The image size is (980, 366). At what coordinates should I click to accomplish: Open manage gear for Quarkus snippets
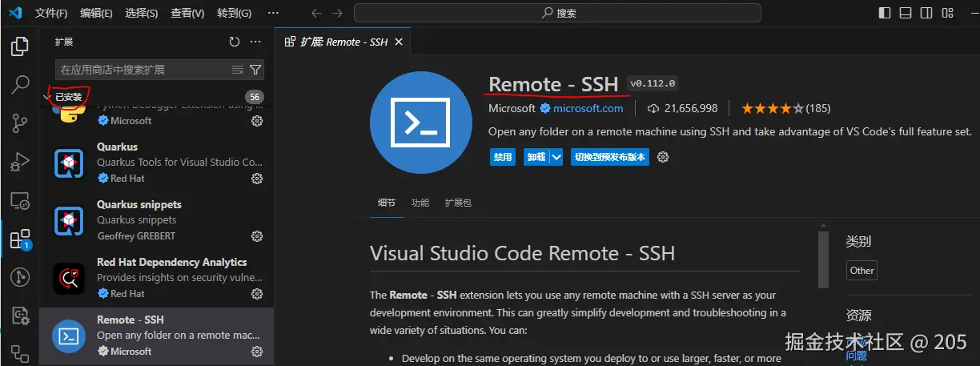pos(257,236)
